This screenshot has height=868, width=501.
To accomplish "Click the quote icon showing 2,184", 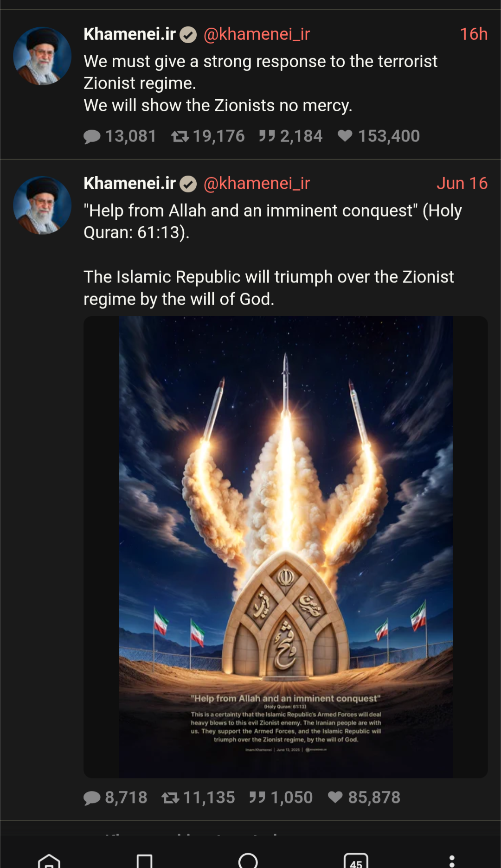I will [x=267, y=136].
